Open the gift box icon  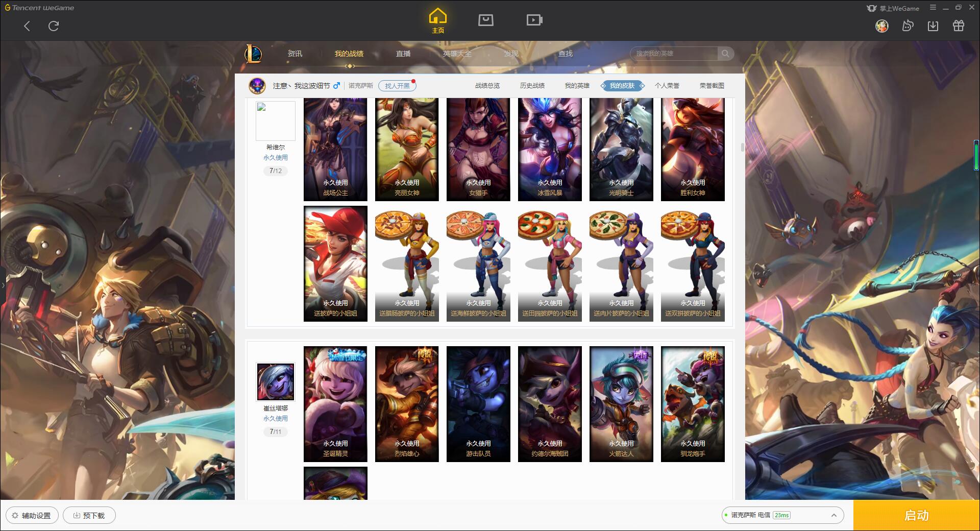[959, 26]
